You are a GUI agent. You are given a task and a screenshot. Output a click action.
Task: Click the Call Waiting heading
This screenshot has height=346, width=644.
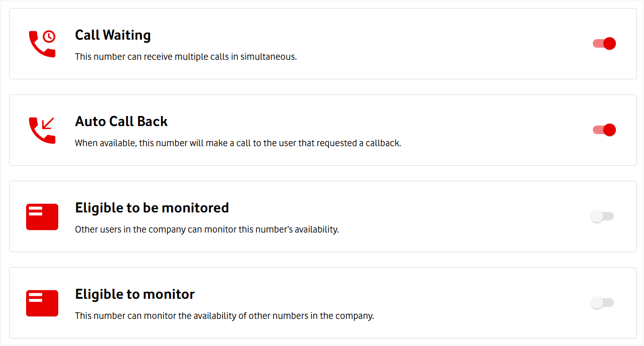point(113,35)
